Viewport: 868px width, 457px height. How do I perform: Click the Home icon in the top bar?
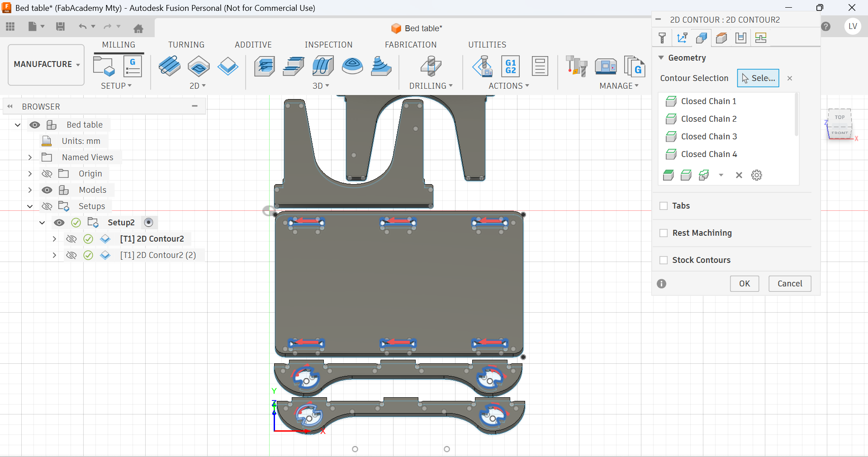pos(138,29)
